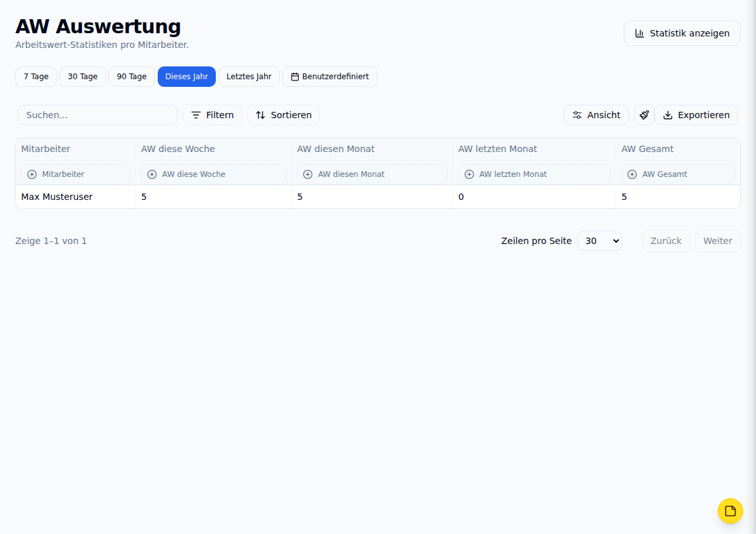Click the AW diesen Monat column header
Image resolution: width=756 pixels, height=534 pixels.
coord(336,149)
